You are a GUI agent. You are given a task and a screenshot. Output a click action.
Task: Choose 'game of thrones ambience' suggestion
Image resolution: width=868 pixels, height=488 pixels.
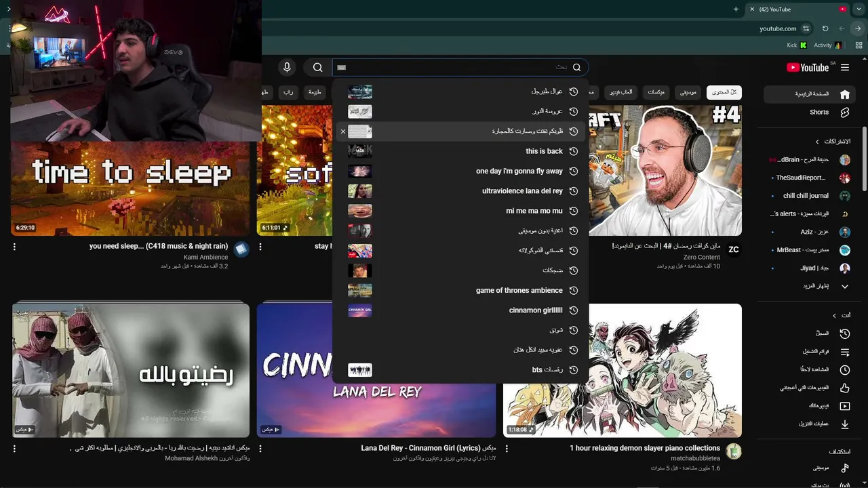(460, 290)
